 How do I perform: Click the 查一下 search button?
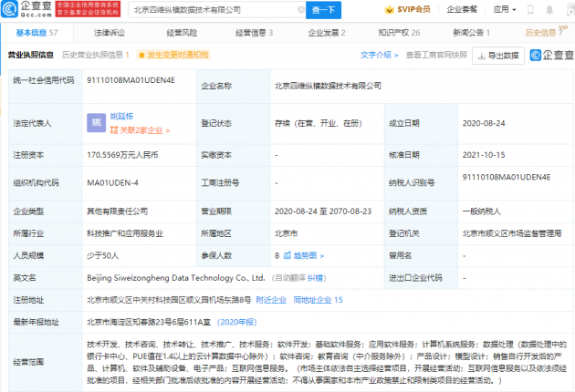pos(323,10)
